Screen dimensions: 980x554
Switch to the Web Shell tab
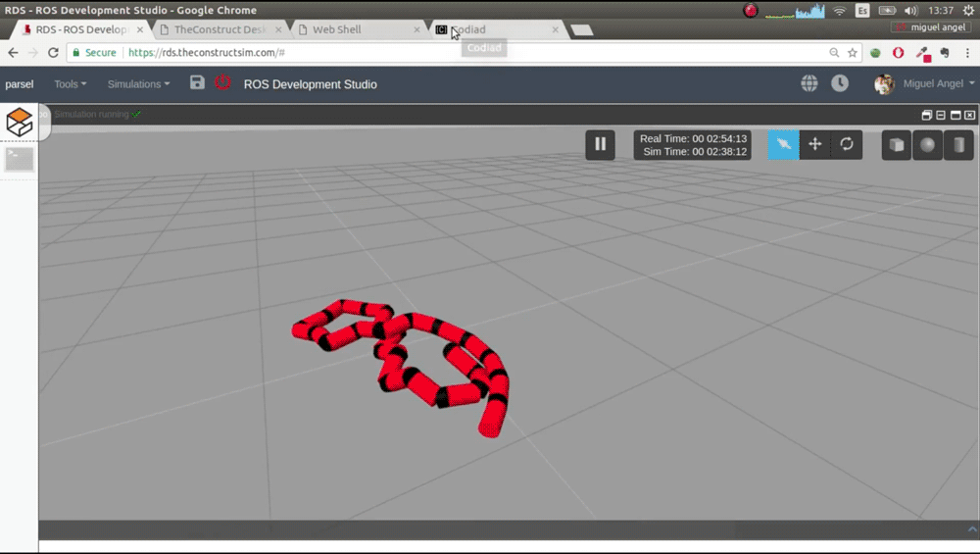(360, 29)
